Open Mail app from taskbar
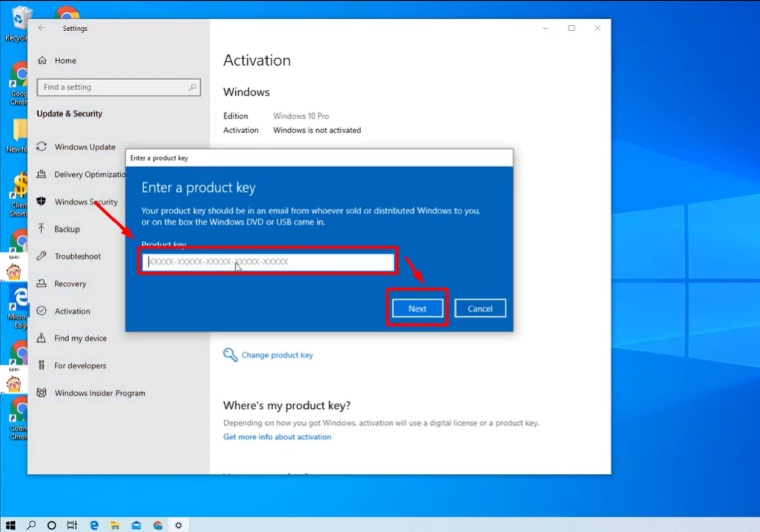The width and height of the screenshot is (760, 532). [x=136, y=525]
